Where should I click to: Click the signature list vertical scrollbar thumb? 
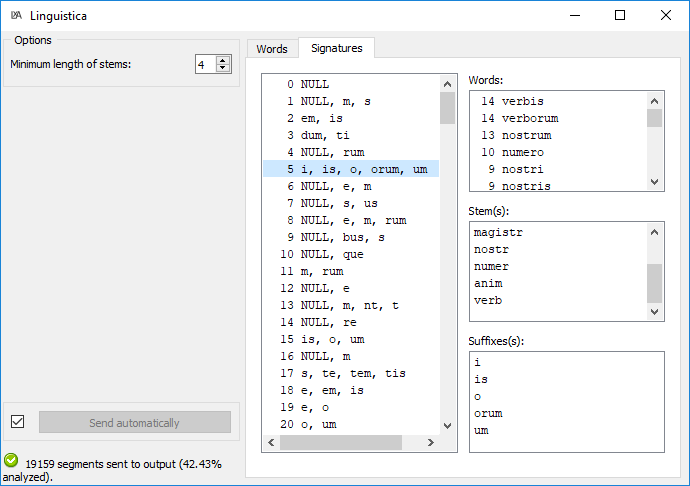[x=448, y=108]
